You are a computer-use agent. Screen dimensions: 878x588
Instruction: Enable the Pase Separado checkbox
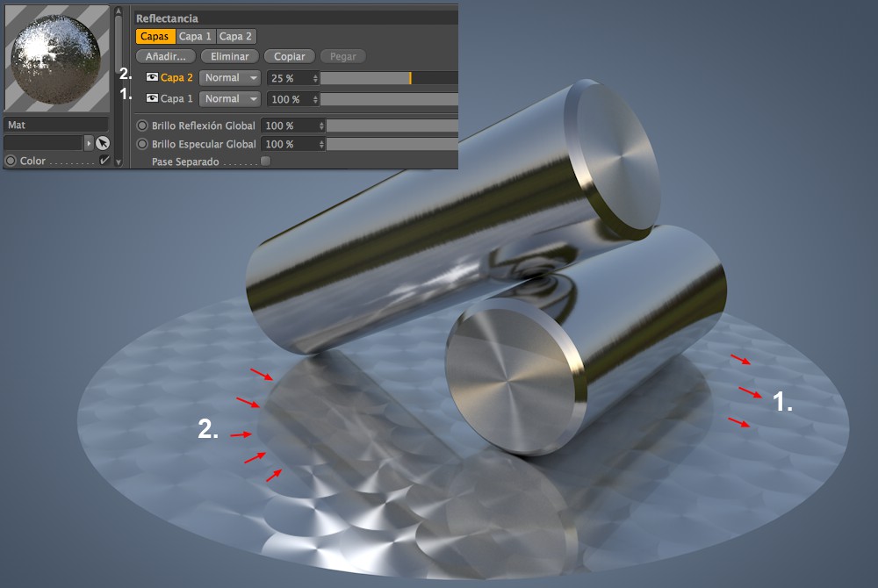[265, 161]
